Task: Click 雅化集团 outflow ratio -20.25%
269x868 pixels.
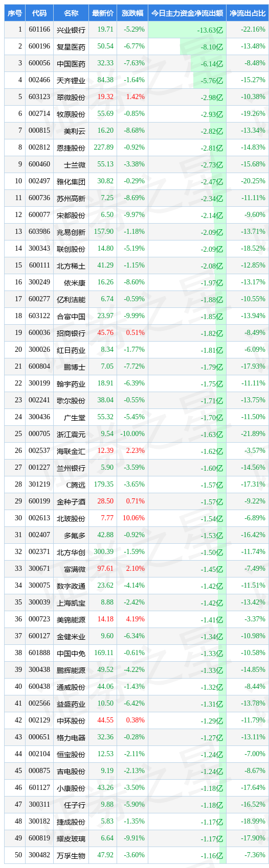Action: 253,181
